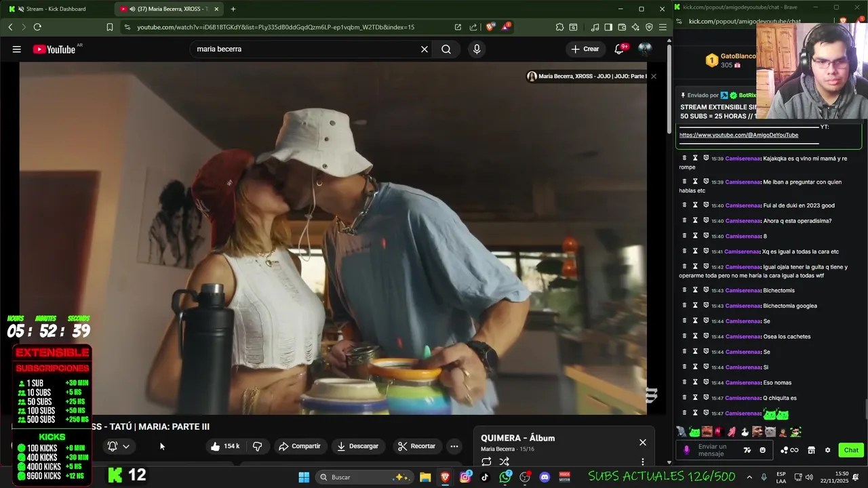Select the Maria Becerra, XROSS YouTube tab
868x488 pixels.
point(170,9)
